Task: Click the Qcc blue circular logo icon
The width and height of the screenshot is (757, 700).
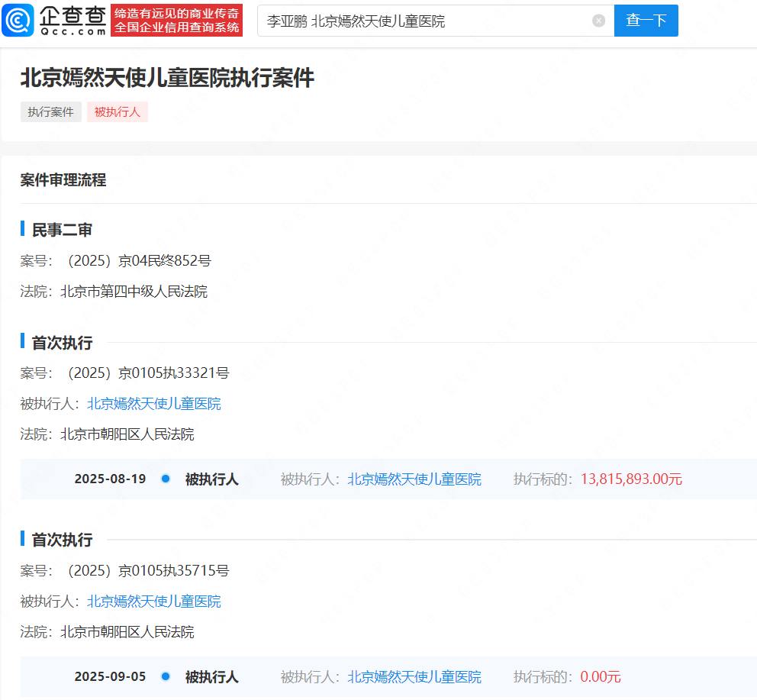Action: point(18,21)
